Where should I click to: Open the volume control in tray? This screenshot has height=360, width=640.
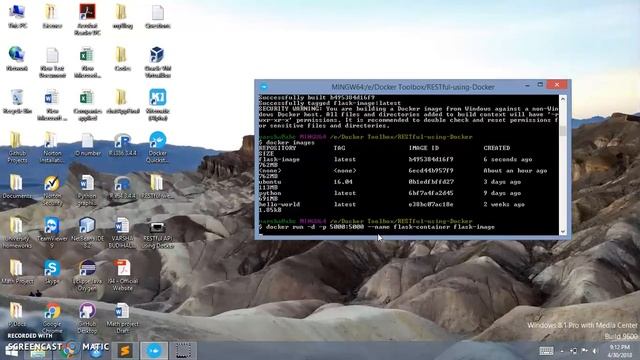click(596, 351)
